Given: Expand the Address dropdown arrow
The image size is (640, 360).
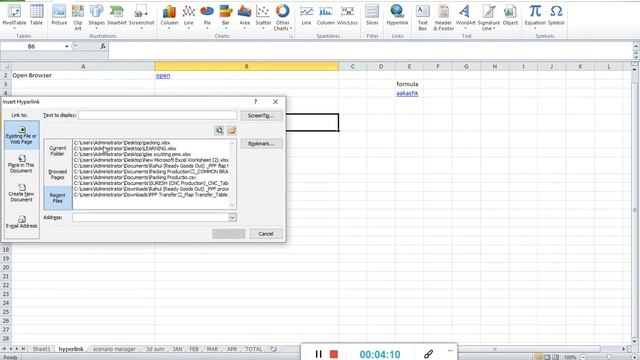Looking at the screenshot, I should click(232, 218).
